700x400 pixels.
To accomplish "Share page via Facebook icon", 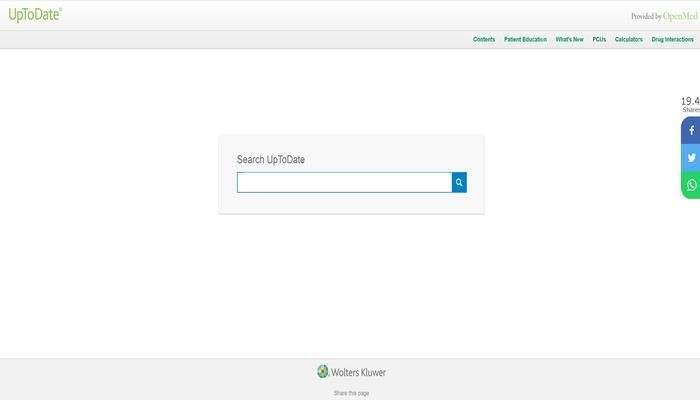I will click(x=690, y=131).
